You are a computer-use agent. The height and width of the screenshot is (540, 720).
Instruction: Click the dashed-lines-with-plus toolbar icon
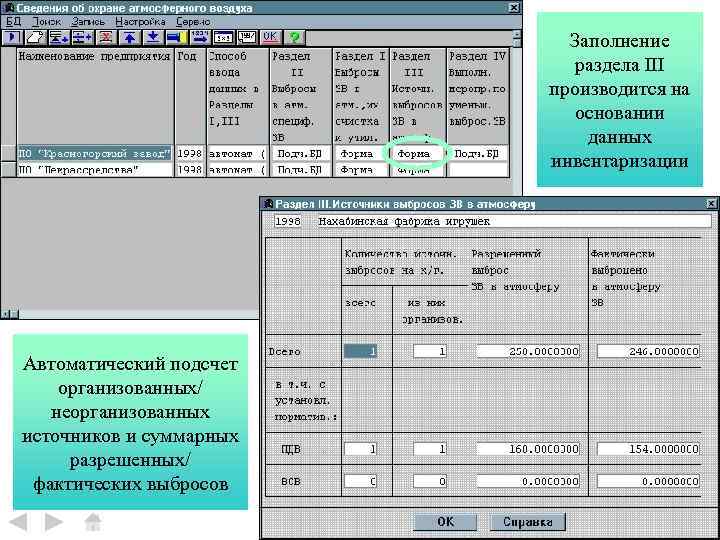click(x=83, y=38)
